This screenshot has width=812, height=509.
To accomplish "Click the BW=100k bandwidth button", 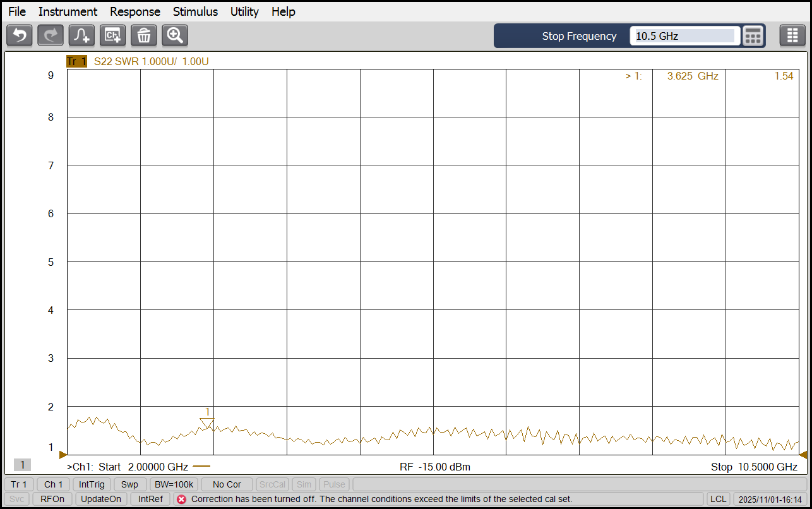I will coord(174,484).
